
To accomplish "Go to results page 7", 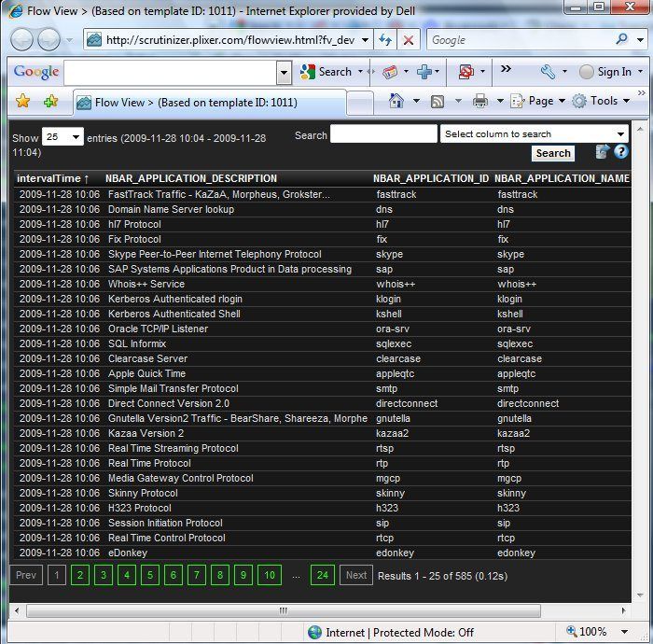I will coord(197,575).
